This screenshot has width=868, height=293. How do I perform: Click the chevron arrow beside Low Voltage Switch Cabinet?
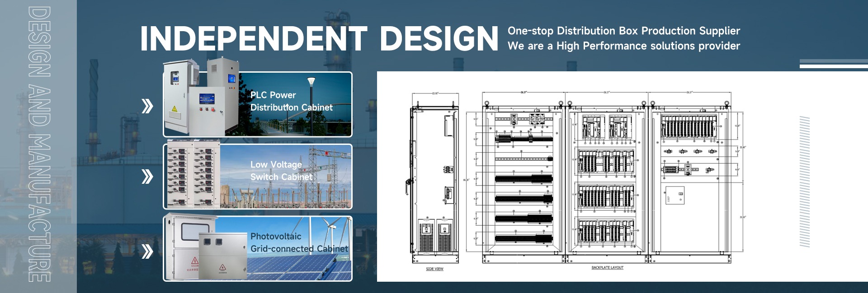(147, 177)
